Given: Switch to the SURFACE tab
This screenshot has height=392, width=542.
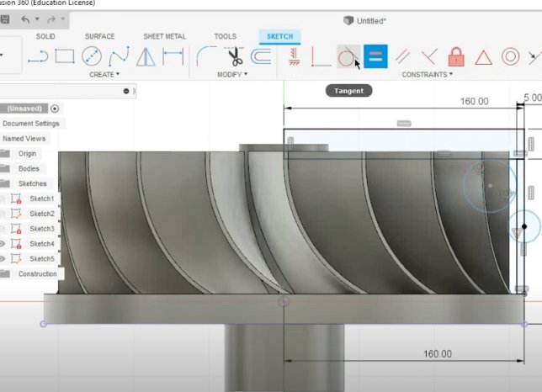Looking at the screenshot, I should [x=99, y=37].
